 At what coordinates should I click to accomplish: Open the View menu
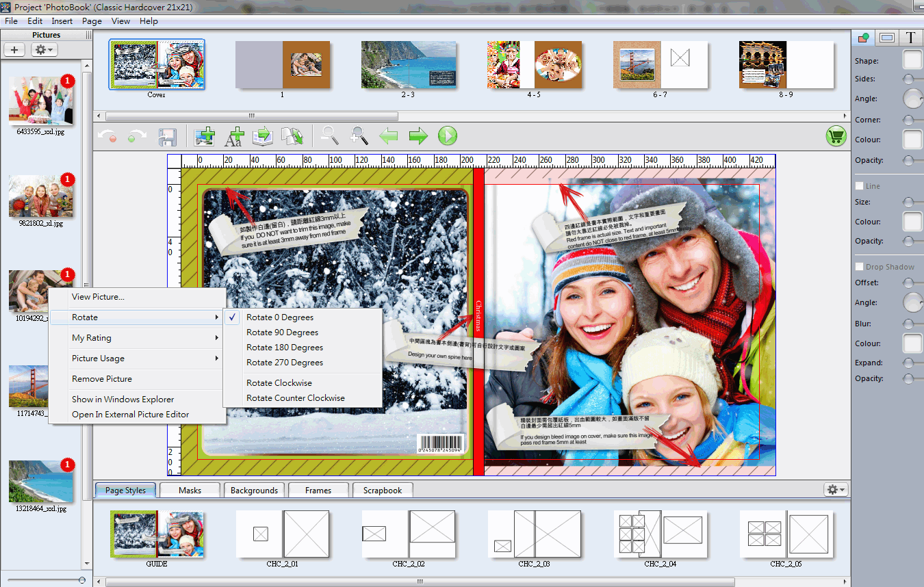coord(120,21)
